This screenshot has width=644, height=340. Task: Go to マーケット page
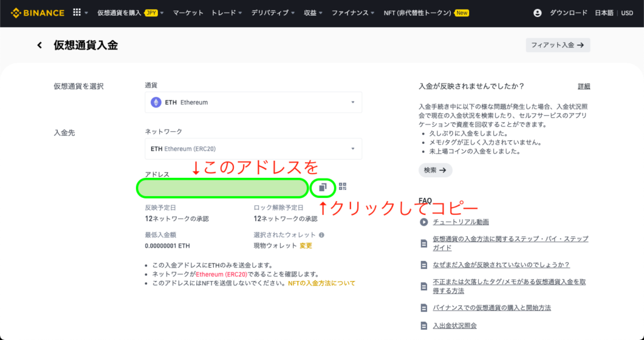click(x=188, y=13)
